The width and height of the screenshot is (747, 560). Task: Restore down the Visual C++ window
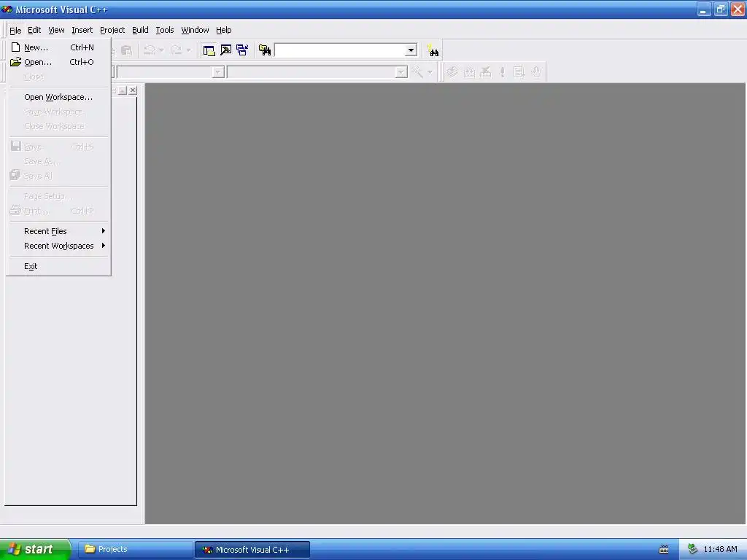pos(720,9)
